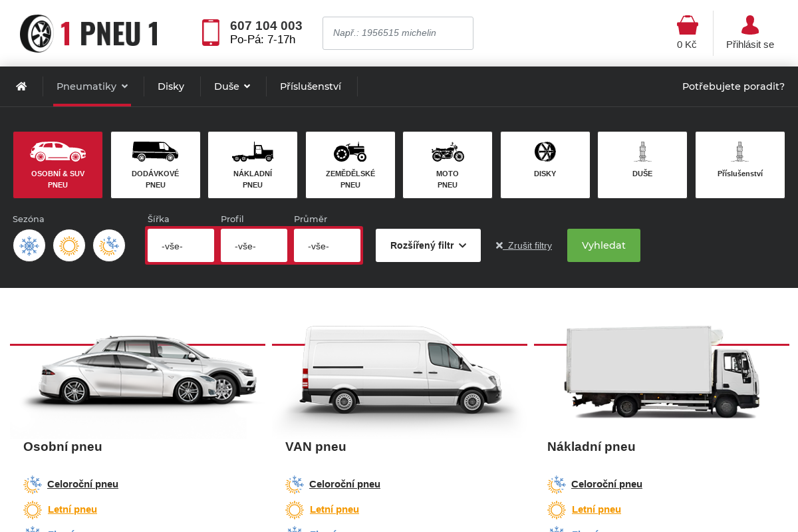Open the Šířka width dropdown
Screen dimensions: 798x532
(181, 245)
